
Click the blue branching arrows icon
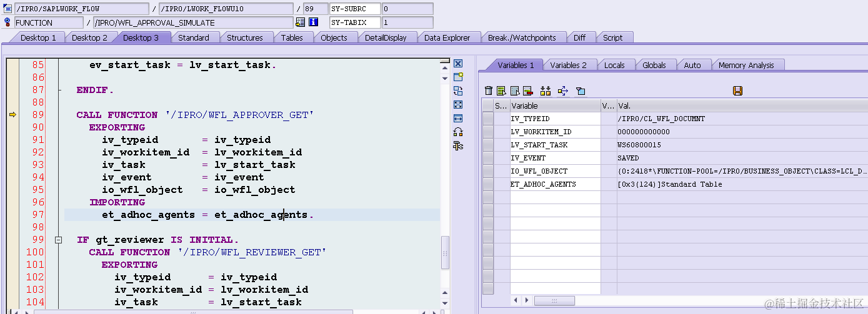[x=562, y=91]
